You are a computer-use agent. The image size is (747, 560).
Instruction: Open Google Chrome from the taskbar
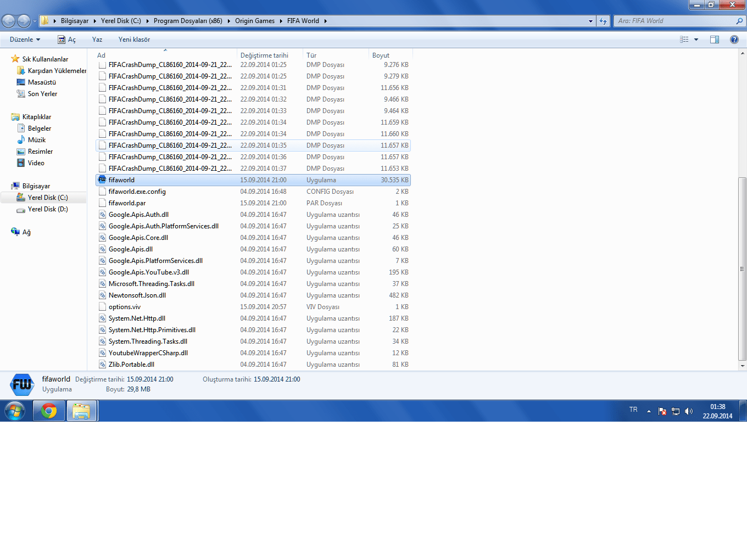click(49, 411)
